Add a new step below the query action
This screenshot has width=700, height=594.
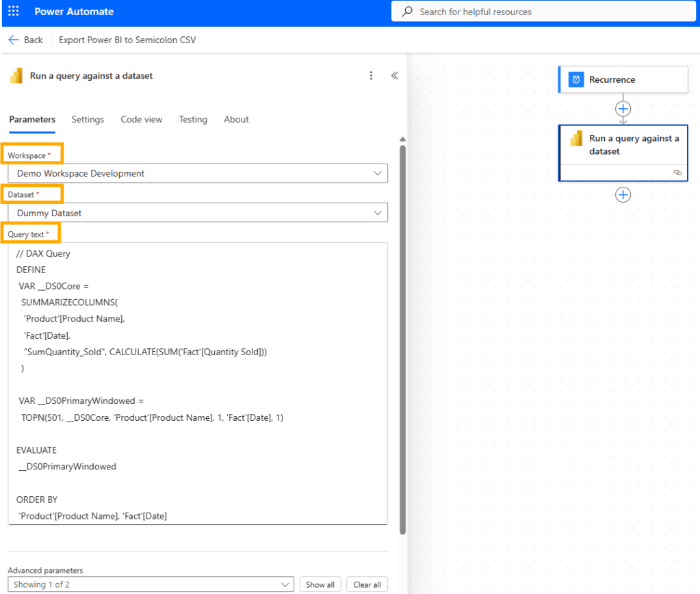pyautogui.click(x=623, y=194)
